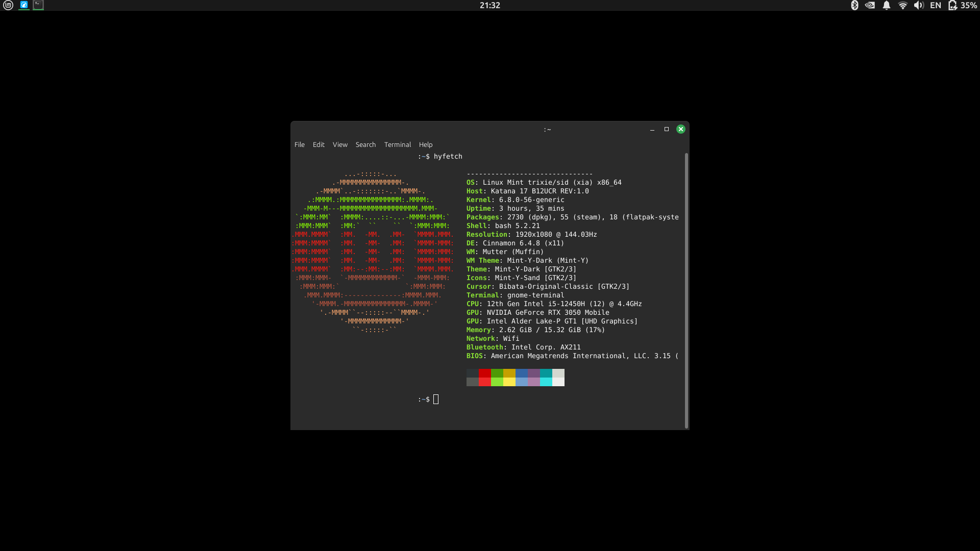Click the terminal vertical scrollbar

(687, 290)
